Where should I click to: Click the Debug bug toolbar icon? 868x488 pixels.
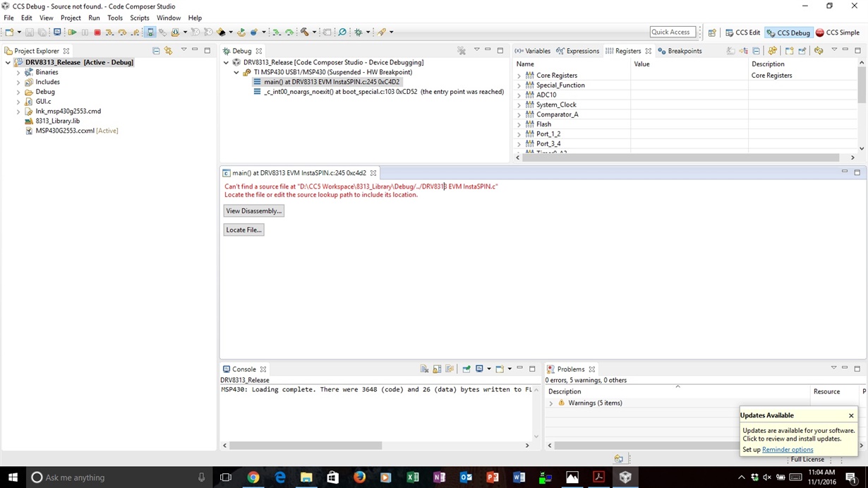click(x=358, y=32)
